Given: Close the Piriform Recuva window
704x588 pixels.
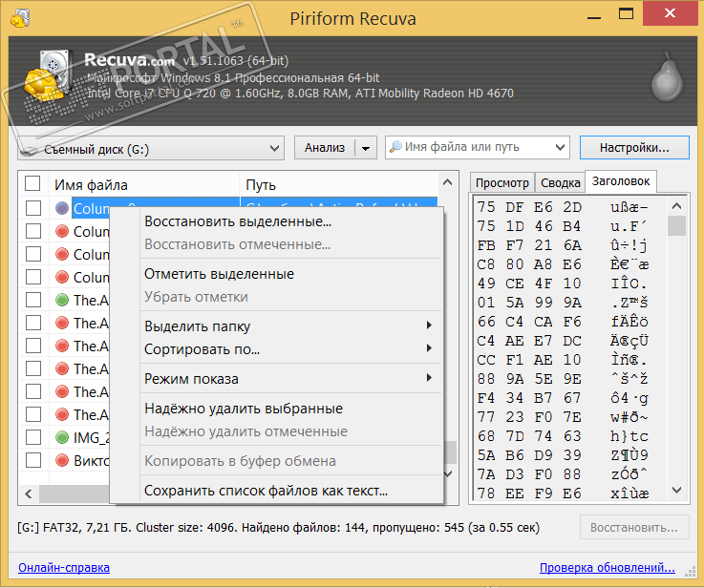Looking at the screenshot, I should click(x=670, y=13).
